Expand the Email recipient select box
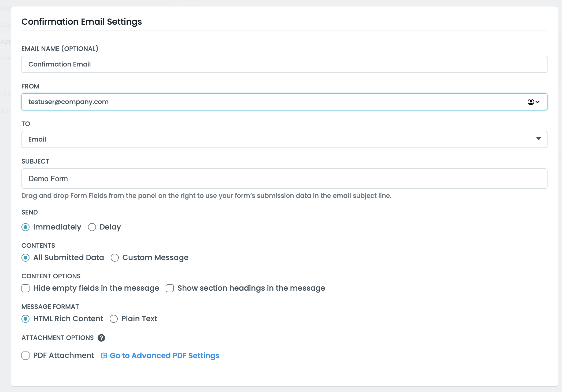 pos(268,139)
